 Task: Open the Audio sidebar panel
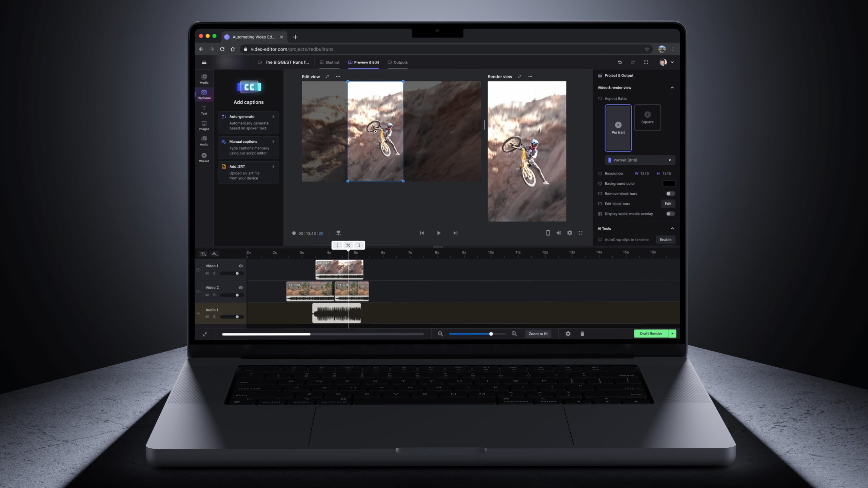pyautogui.click(x=204, y=141)
